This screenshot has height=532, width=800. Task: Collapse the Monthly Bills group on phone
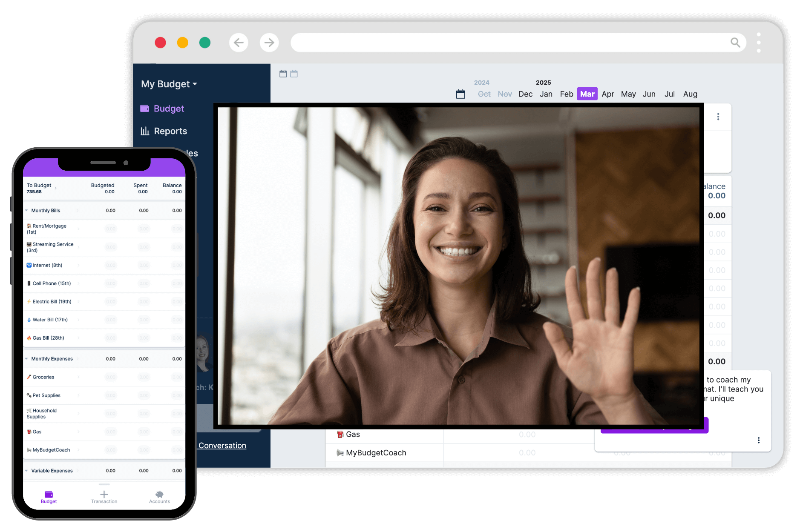click(26, 211)
